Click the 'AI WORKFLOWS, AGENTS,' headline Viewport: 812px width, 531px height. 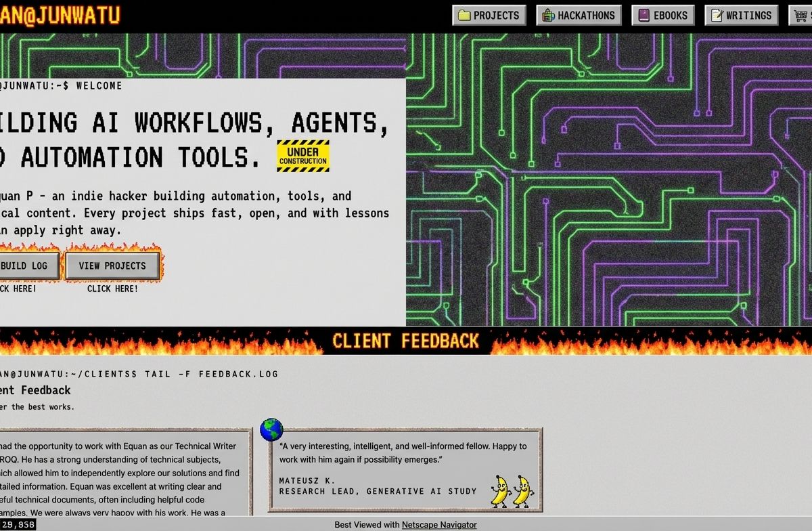coord(241,123)
